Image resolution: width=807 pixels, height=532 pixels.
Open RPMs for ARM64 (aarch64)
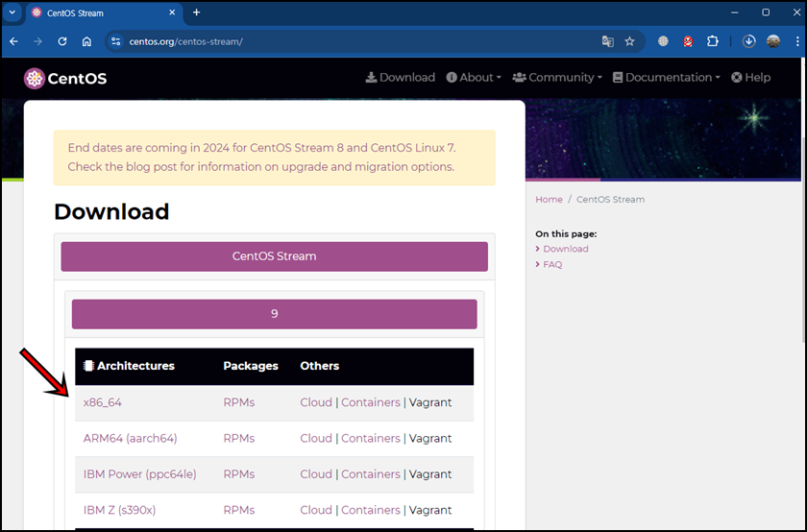tap(239, 438)
